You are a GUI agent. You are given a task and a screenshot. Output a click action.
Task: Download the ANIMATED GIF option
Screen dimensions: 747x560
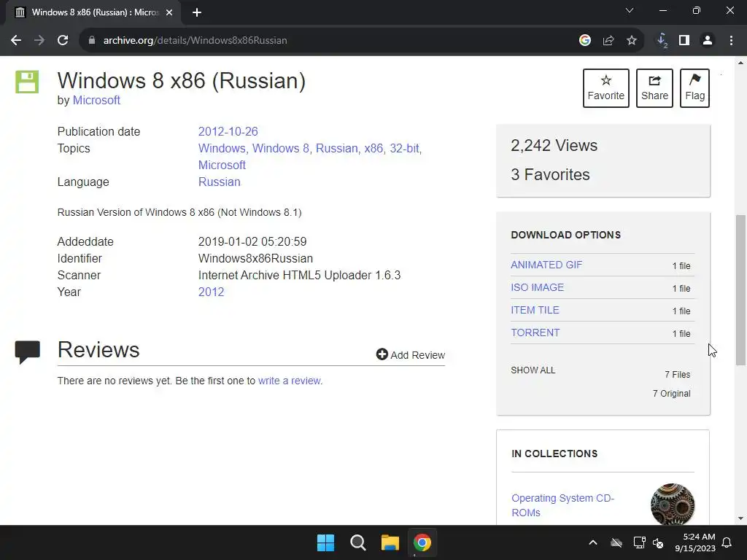546,265
